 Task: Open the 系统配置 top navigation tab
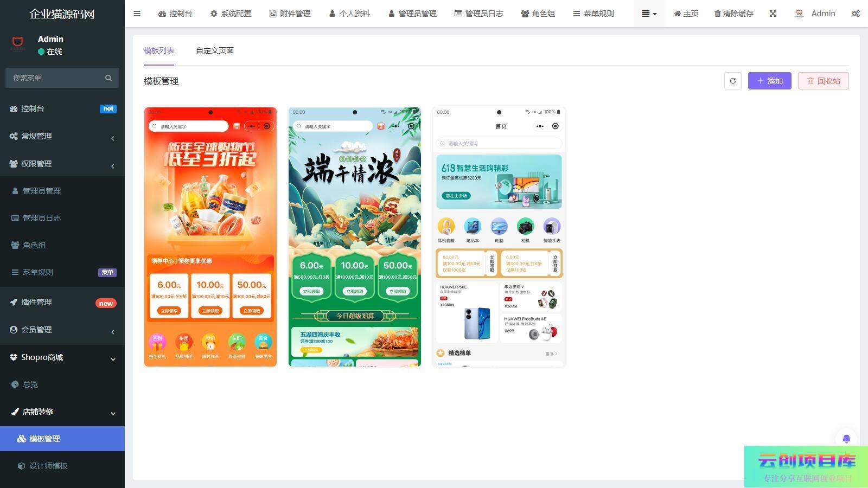click(231, 14)
